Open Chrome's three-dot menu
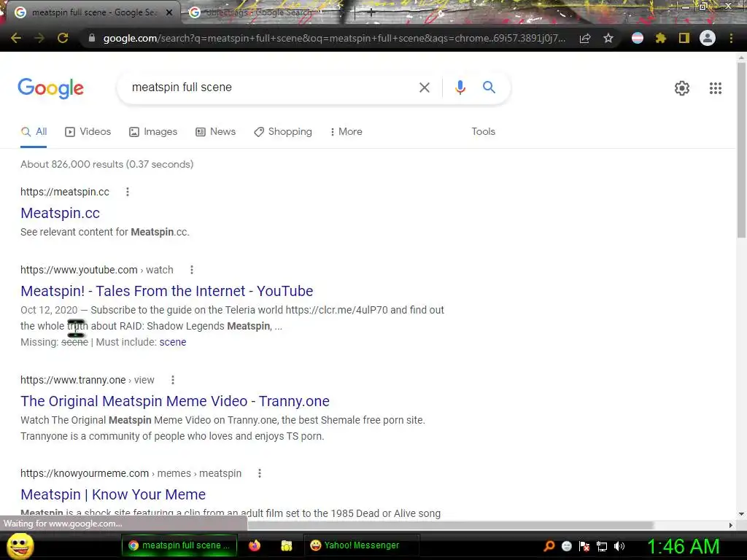 click(731, 38)
